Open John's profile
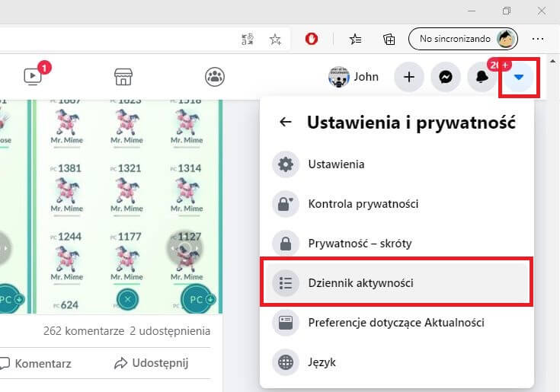Screen dimensions: 560x392 (354, 77)
